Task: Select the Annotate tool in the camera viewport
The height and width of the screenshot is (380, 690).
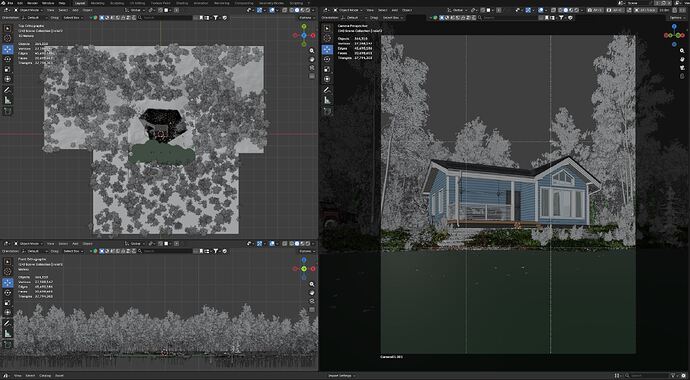Action: [x=327, y=90]
